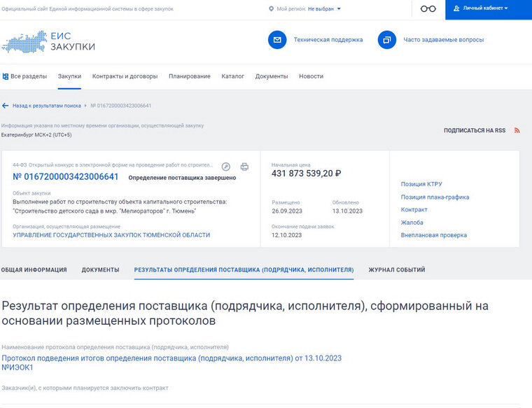Go to Каталог section

click(x=232, y=76)
